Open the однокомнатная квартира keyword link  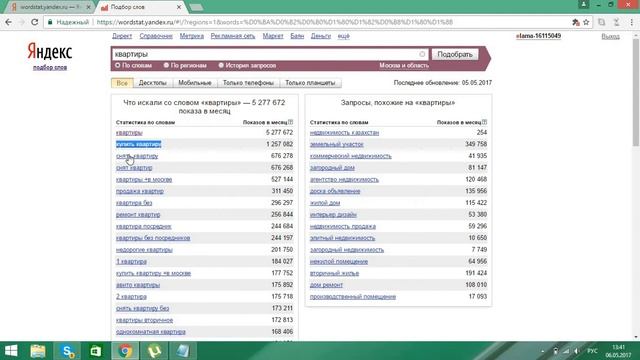(151, 331)
